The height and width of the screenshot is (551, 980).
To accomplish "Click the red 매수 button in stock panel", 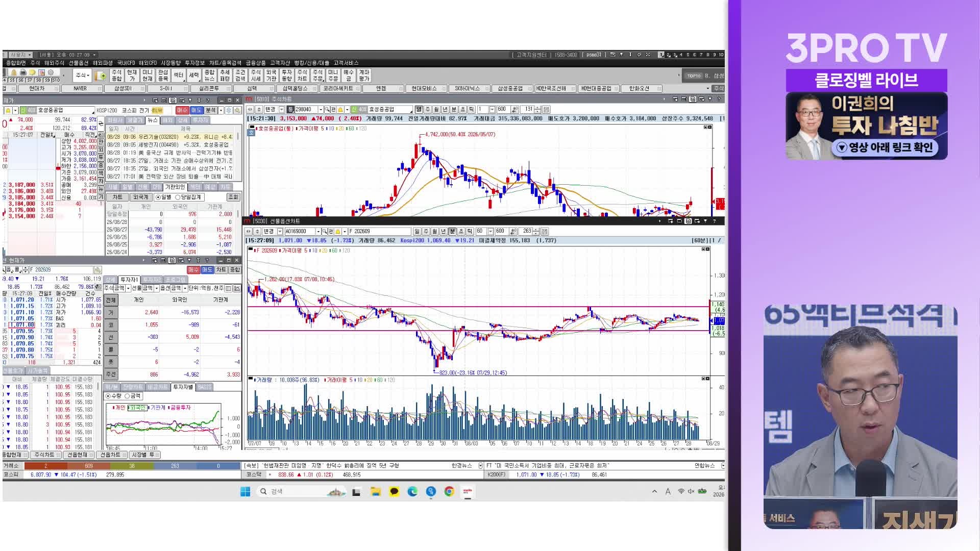I will [x=182, y=110].
